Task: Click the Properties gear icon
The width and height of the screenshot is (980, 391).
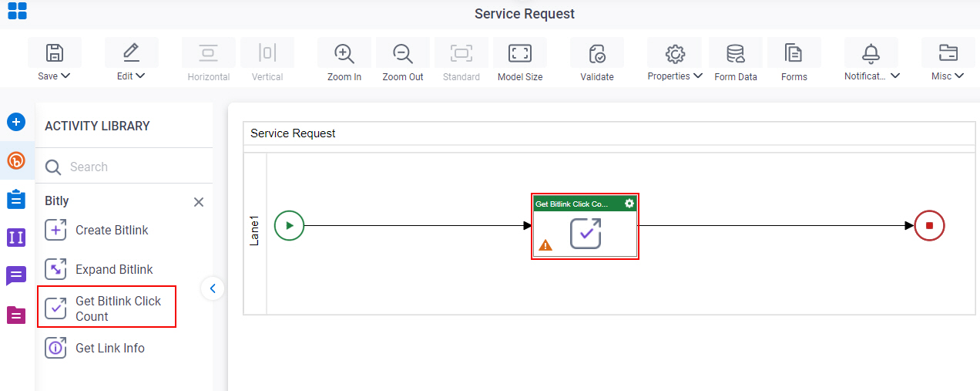Action: (676, 53)
